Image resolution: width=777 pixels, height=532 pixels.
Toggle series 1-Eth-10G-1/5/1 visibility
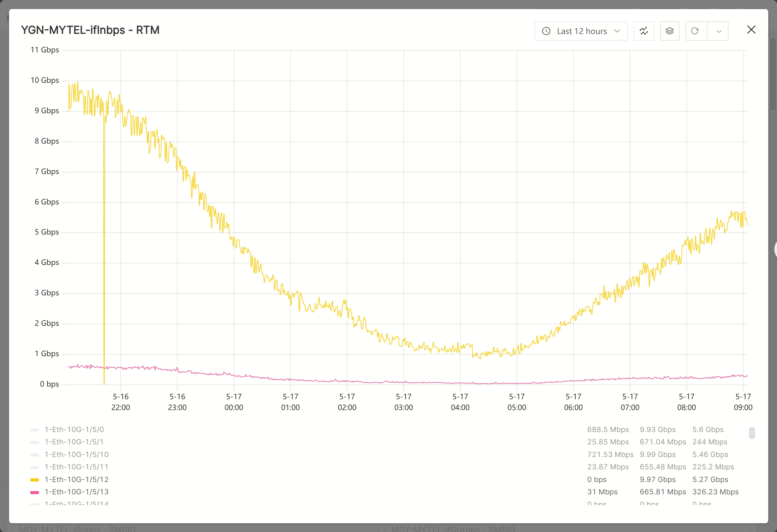pos(74,442)
